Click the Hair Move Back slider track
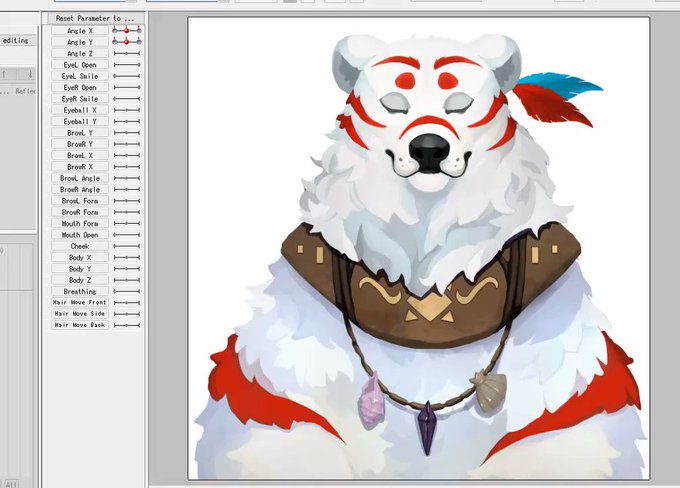 (127, 325)
